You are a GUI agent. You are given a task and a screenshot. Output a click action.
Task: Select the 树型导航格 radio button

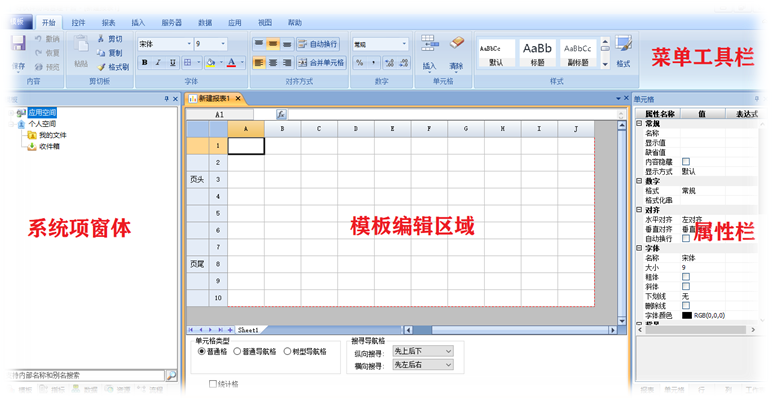point(288,352)
